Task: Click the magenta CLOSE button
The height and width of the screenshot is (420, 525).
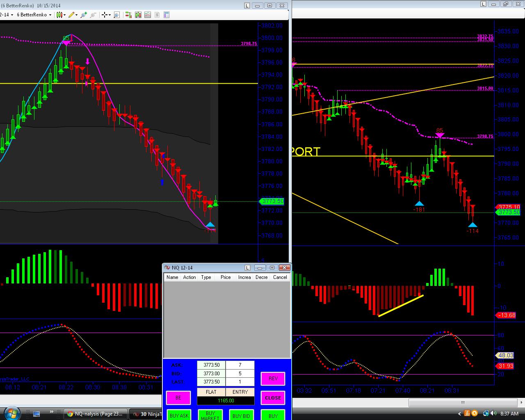Action: click(x=273, y=397)
